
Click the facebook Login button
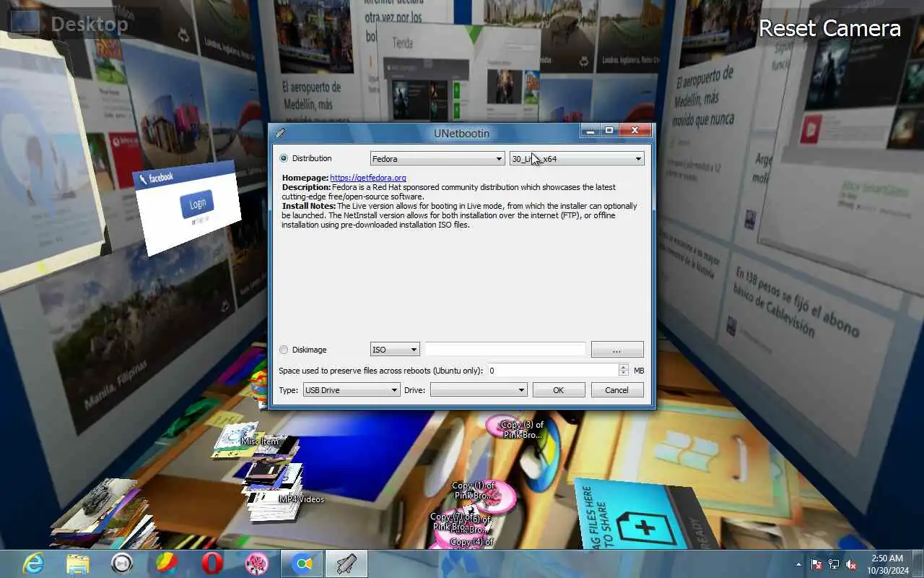(x=197, y=204)
